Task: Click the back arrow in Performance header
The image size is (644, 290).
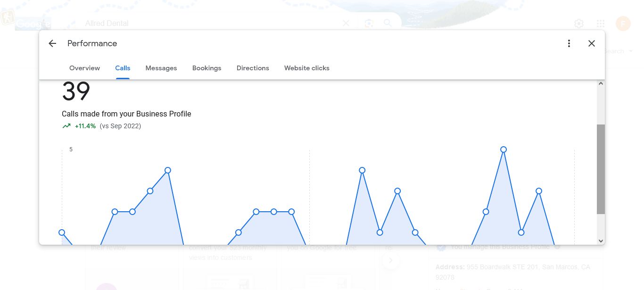Action: pyautogui.click(x=52, y=43)
